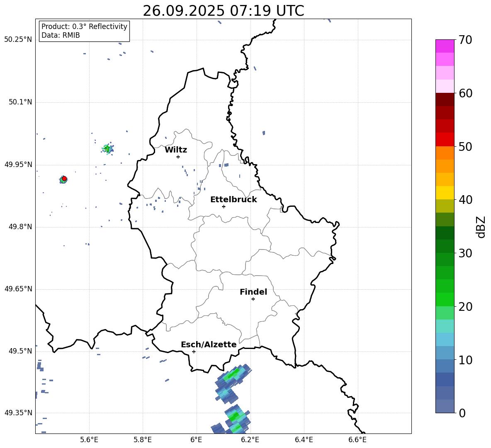Click the yellow colorbar segment above 40

(445, 193)
